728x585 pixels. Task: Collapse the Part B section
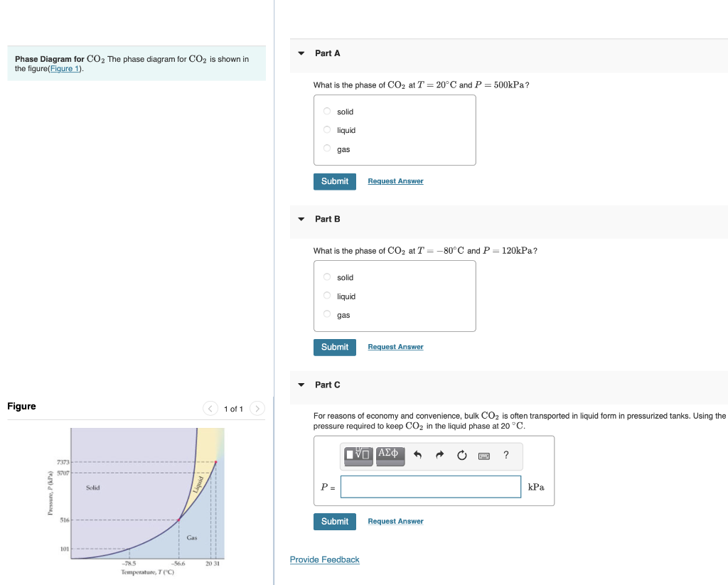pos(301,219)
